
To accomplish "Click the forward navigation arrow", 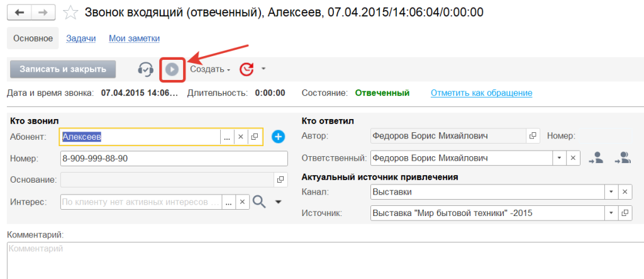I will [42, 13].
